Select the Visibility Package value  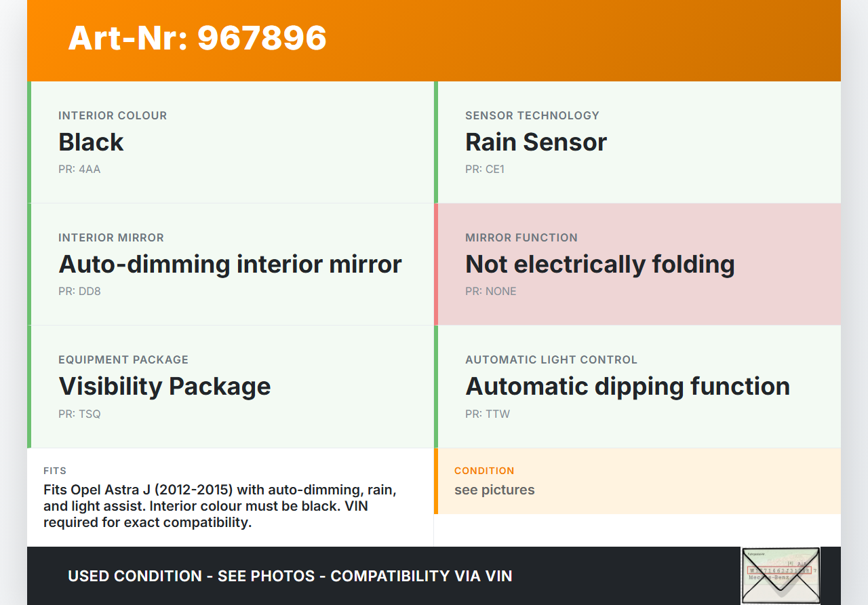pyautogui.click(x=165, y=387)
